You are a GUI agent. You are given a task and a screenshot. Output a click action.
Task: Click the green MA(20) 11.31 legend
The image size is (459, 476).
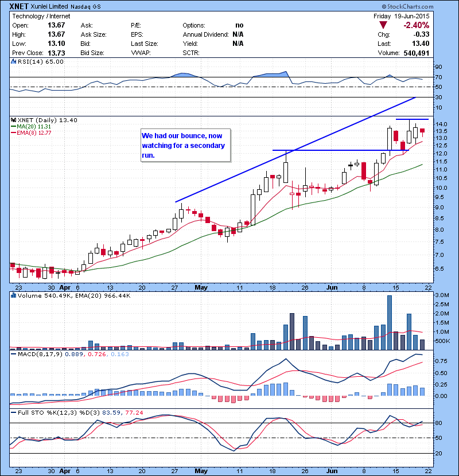31,127
